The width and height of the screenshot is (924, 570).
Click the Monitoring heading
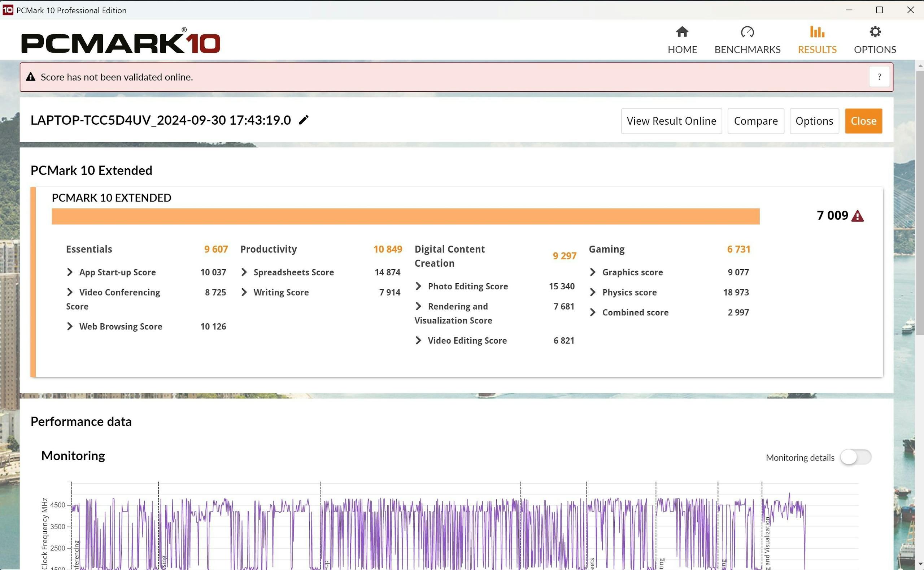pos(73,456)
